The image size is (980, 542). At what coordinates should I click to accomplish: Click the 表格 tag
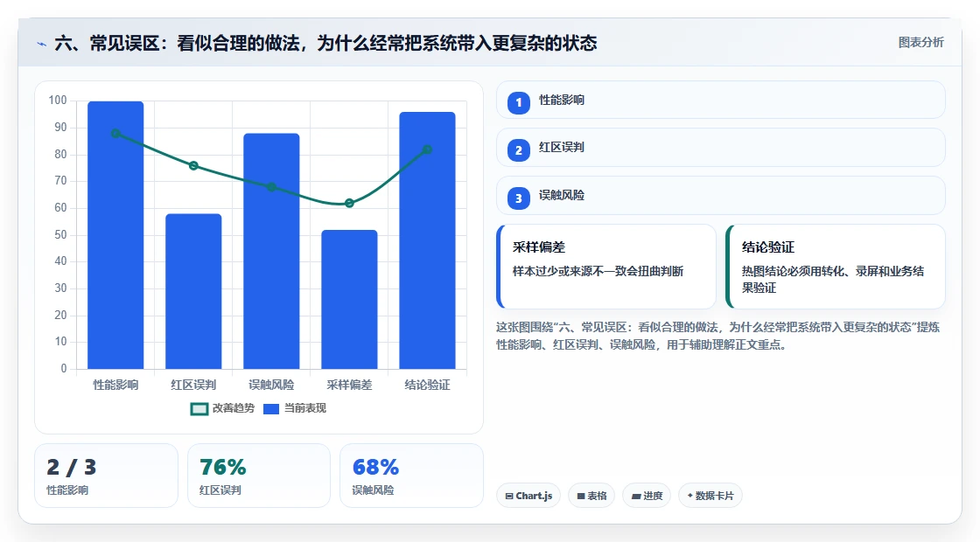[x=591, y=496]
